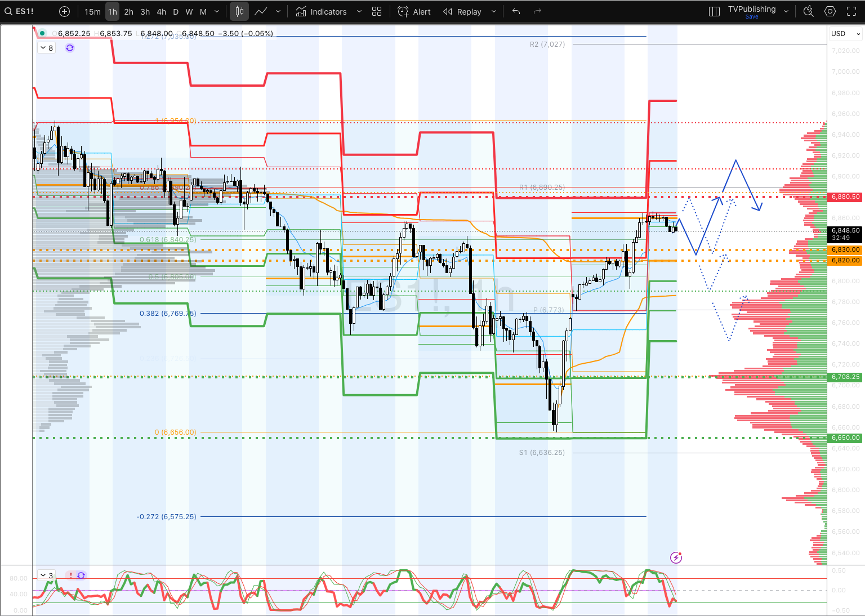The width and height of the screenshot is (865, 616).
Task: Switch to the 15m timeframe
Action: point(92,11)
